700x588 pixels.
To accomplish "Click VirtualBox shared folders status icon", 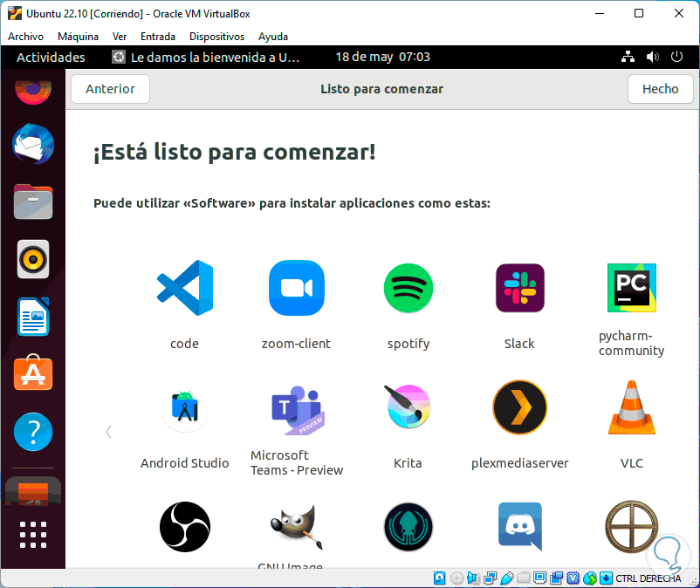I will tap(523, 578).
